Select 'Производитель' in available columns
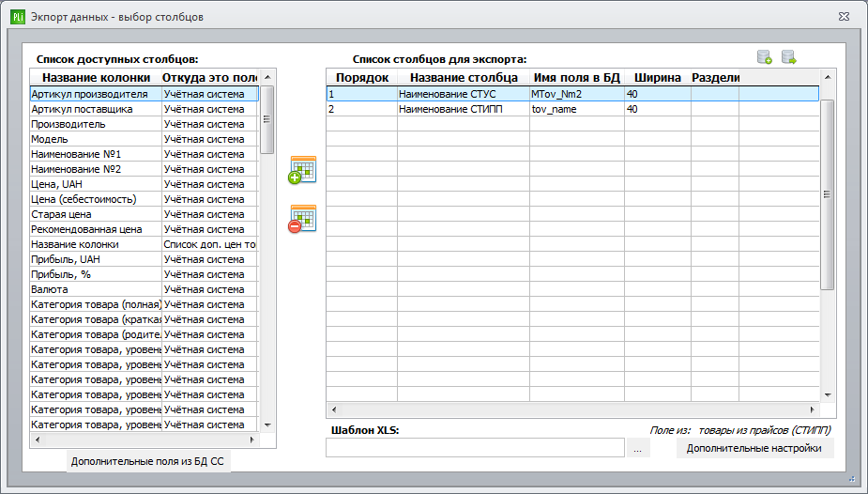The image size is (868, 494). [144, 124]
